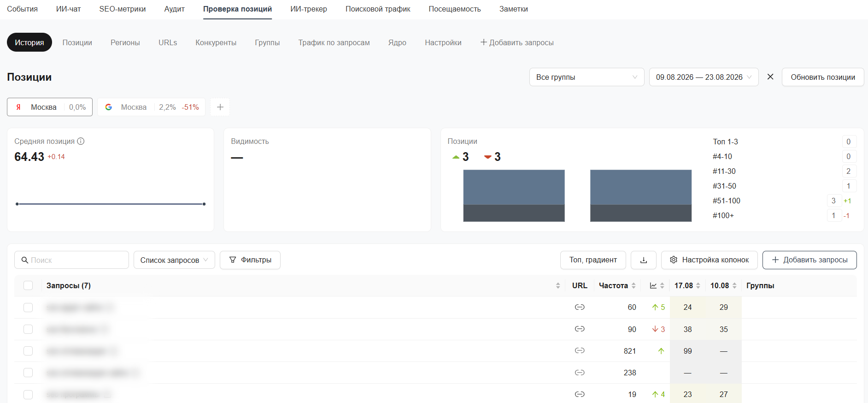The image size is (868, 403).
Task: Click the position 99 cell in 17.08 column
Action: coord(687,351)
